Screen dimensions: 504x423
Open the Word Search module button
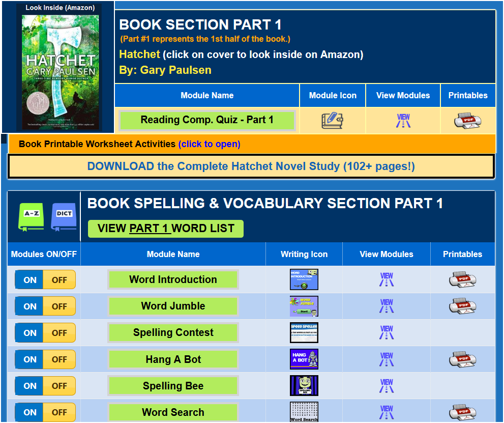(x=173, y=412)
